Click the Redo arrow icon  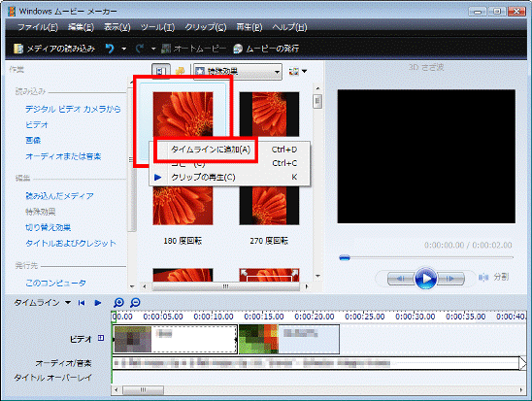coord(140,49)
